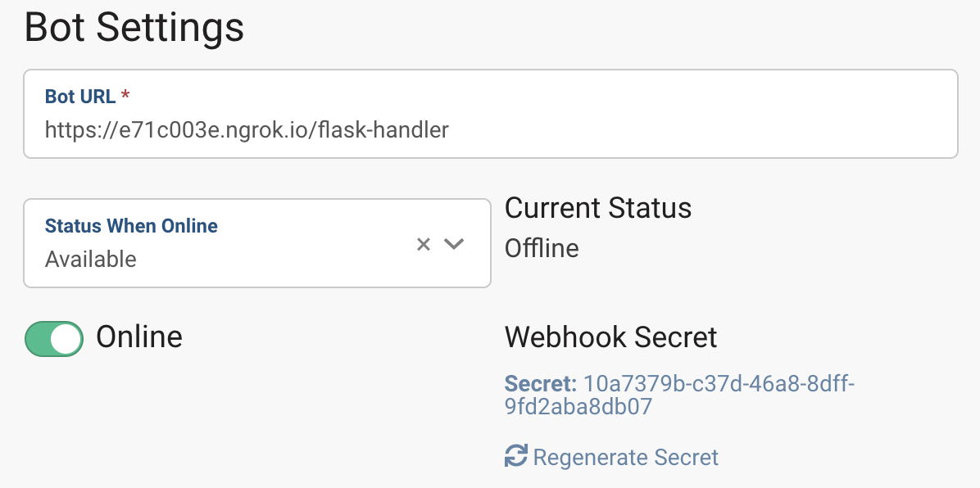The image size is (980, 488).
Task: Choose a new value in the Available combo box
Action: [455, 244]
